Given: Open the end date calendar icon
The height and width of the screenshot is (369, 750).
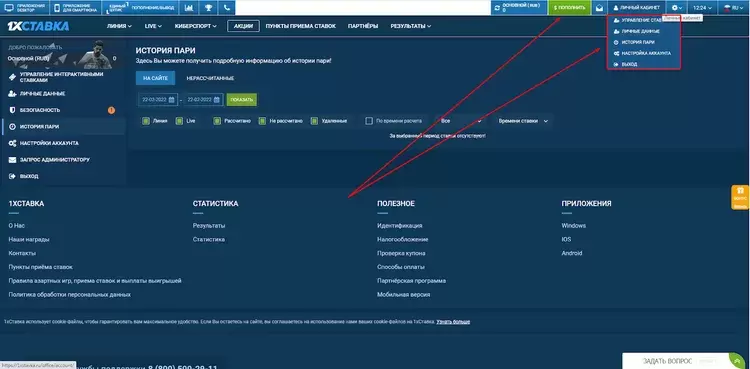Looking at the screenshot, I should pyautogui.click(x=217, y=100).
